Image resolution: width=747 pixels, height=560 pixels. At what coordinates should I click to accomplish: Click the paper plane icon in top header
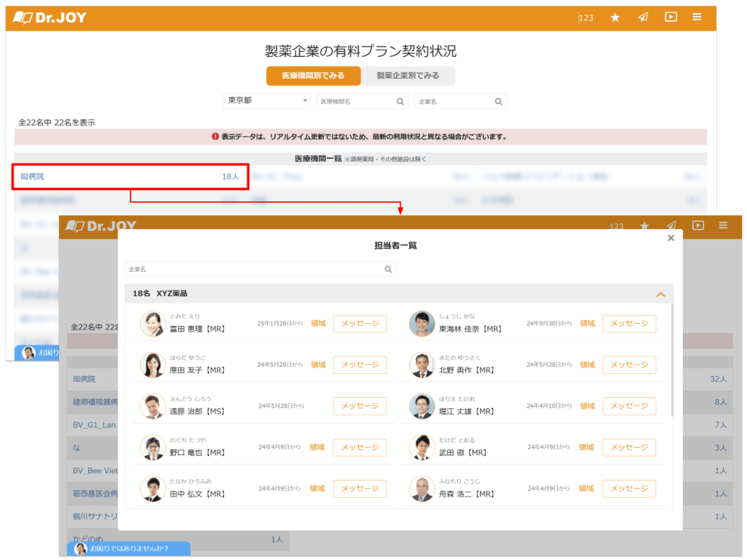point(643,17)
